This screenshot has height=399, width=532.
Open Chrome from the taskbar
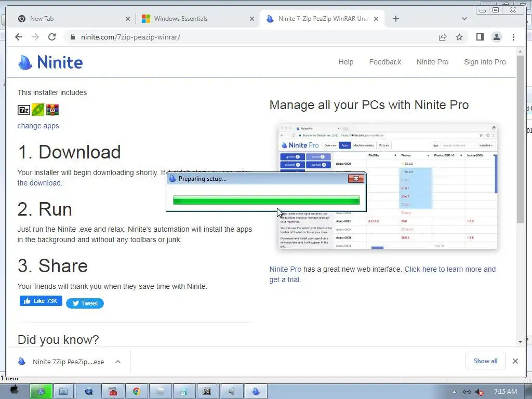click(137, 392)
